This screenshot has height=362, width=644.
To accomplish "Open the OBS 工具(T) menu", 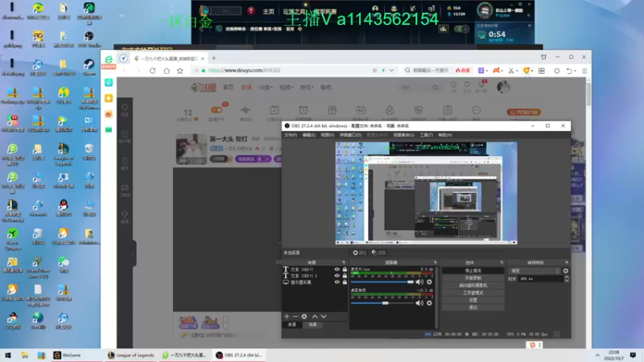I will (427, 135).
